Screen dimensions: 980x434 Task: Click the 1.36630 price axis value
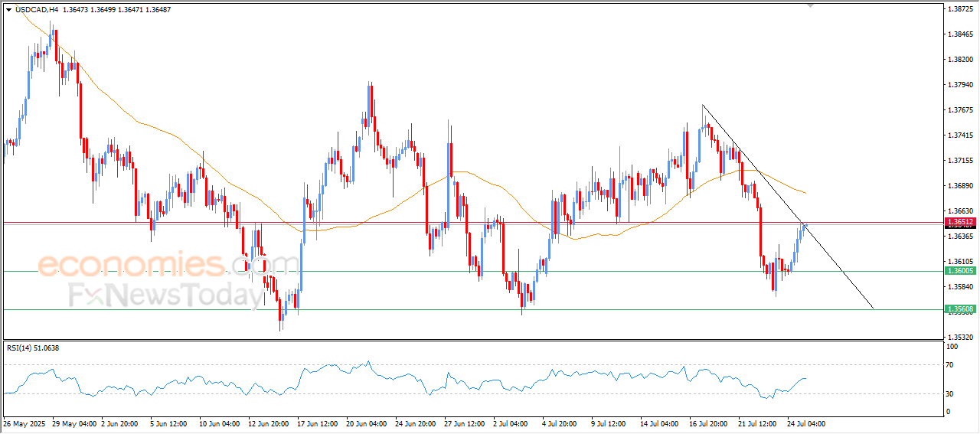coord(960,211)
